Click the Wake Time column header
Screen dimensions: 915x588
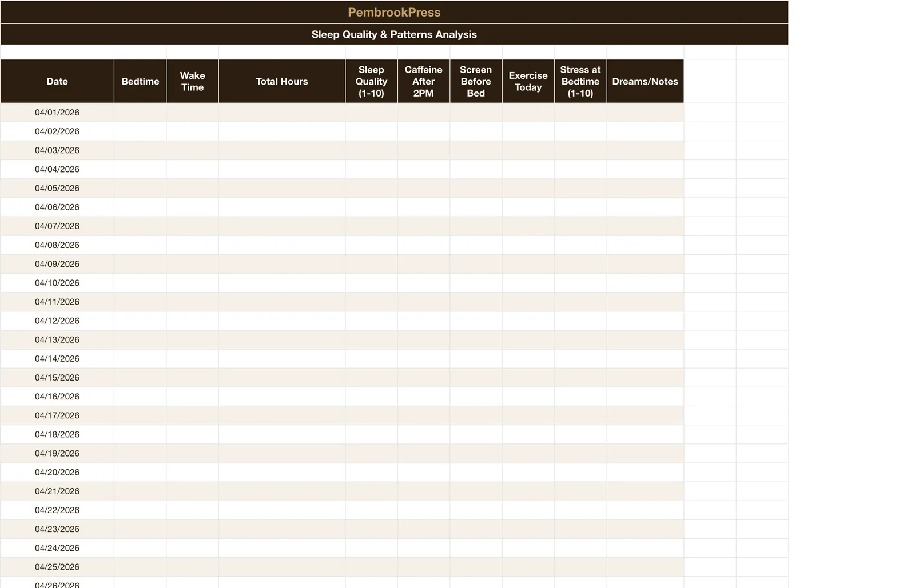coord(193,81)
